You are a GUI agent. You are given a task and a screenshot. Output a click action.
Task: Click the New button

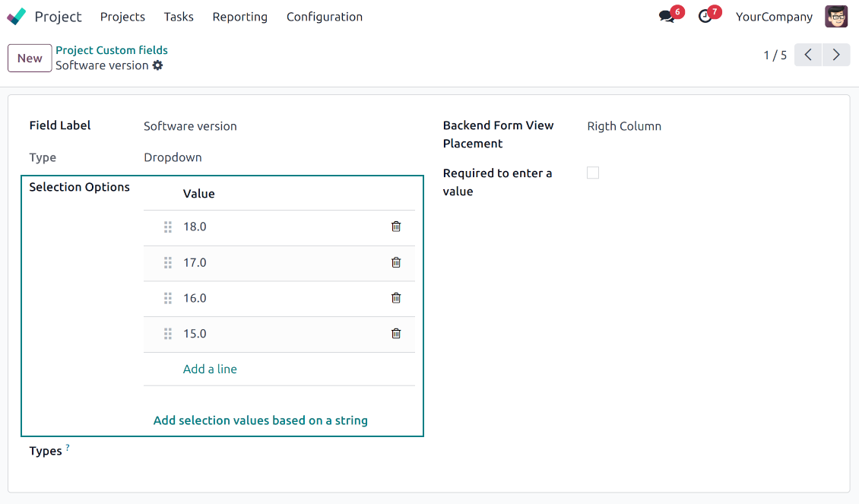(30, 59)
